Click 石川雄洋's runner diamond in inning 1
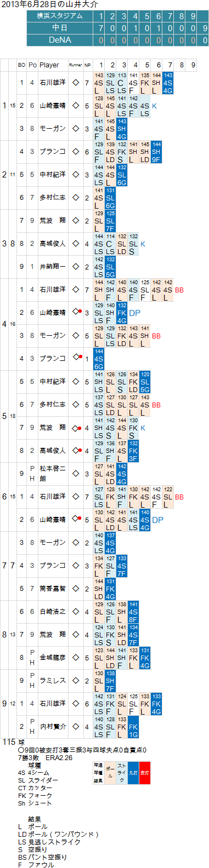209x868 pixels. pyautogui.click(x=76, y=83)
